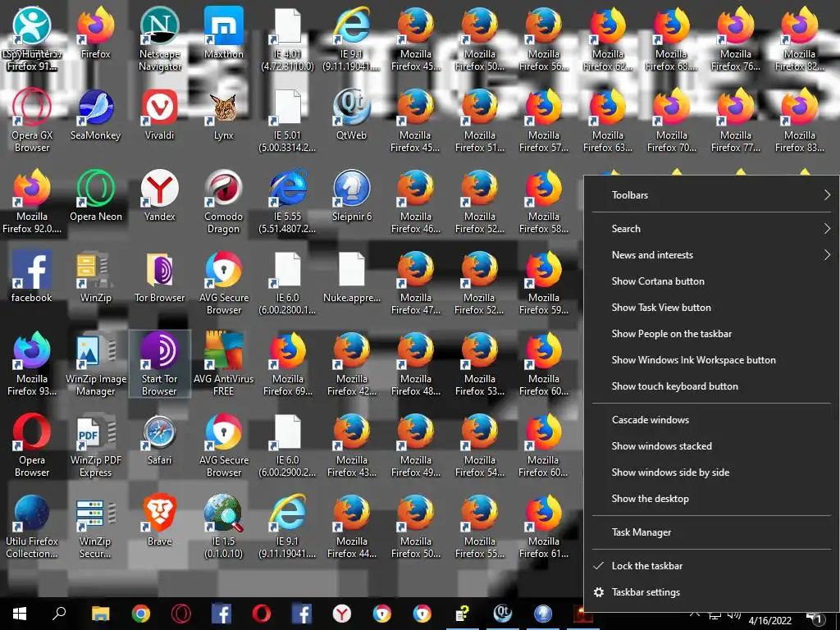Select the Mozilla Firefox 61 desktop icon

pyautogui.click(x=544, y=527)
